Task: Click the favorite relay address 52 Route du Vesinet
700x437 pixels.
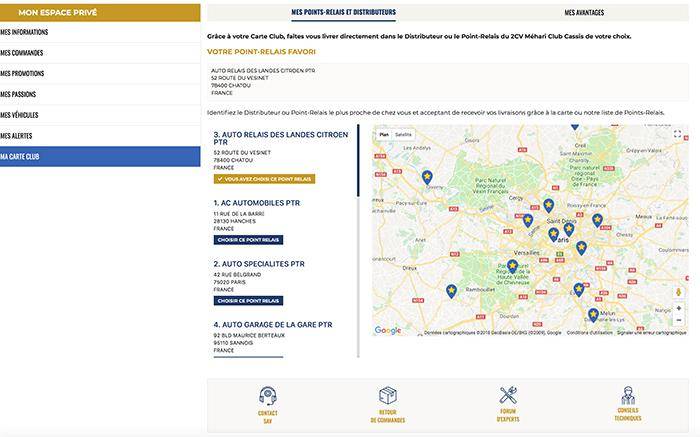Action: tap(240, 78)
